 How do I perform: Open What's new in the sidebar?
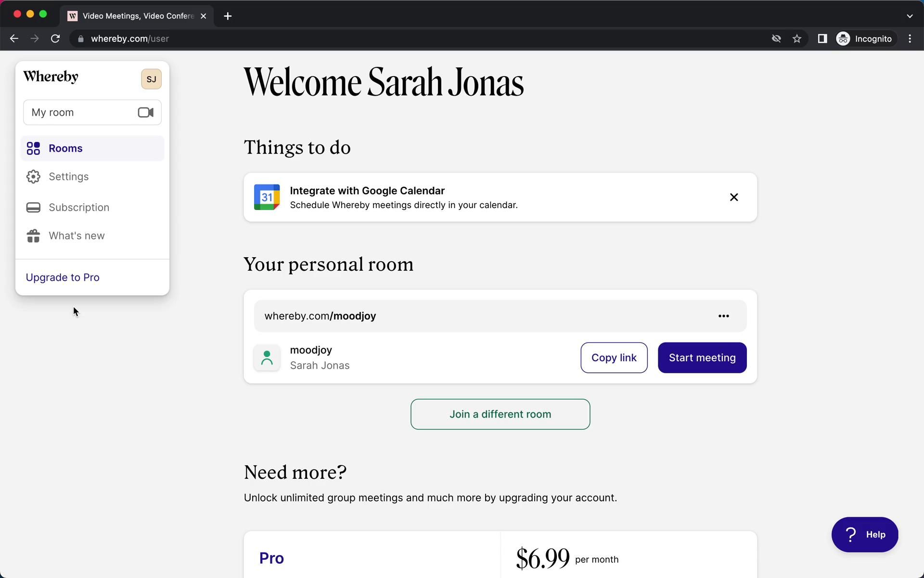tap(92, 236)
